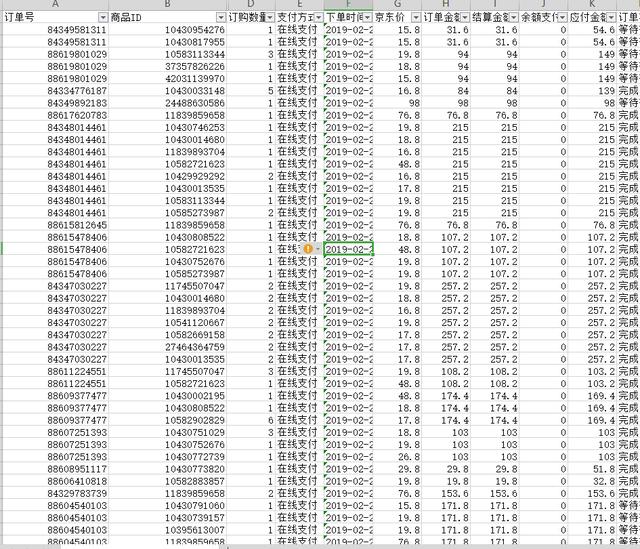Select order number cell 84334776187
640x549 pixels.
(x=56, y=91)
